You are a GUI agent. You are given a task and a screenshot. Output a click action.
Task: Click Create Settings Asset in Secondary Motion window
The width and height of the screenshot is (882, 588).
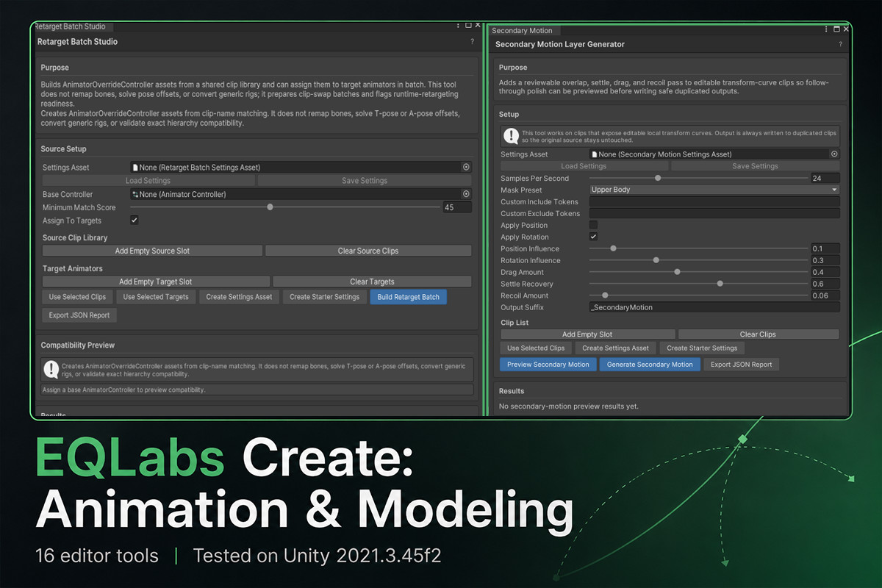pos(615,348)
